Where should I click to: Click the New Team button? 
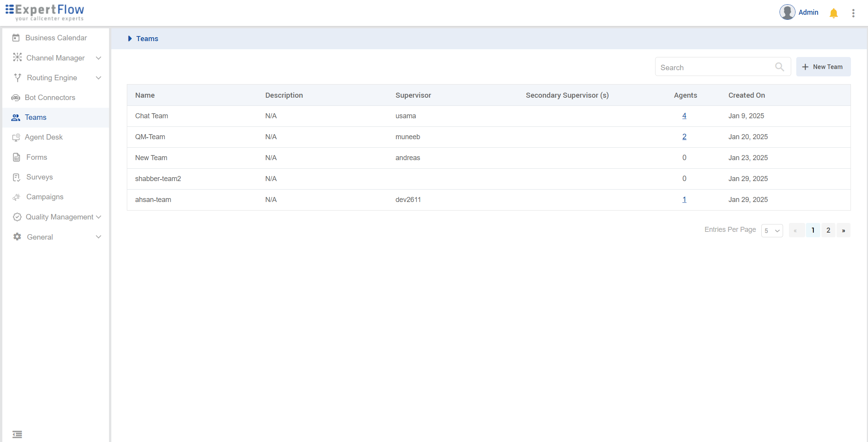823,67
